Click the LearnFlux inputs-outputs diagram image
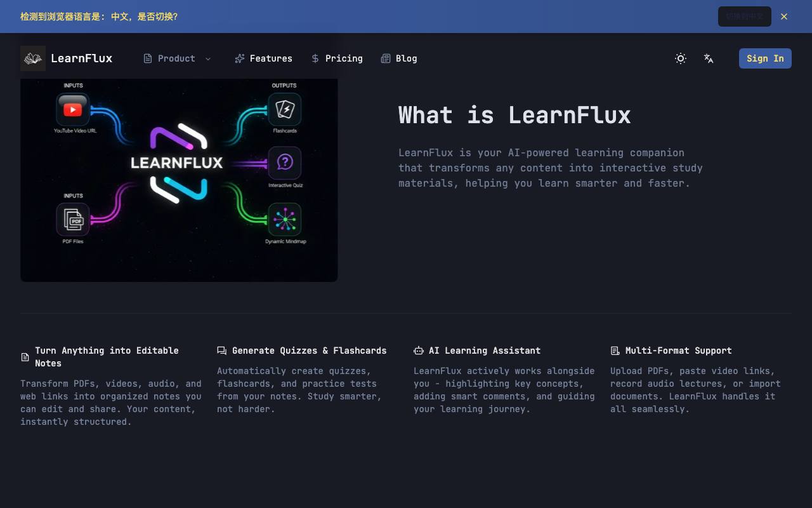The image size is (812, 508). pyautogui.click(x=179, y=180)
